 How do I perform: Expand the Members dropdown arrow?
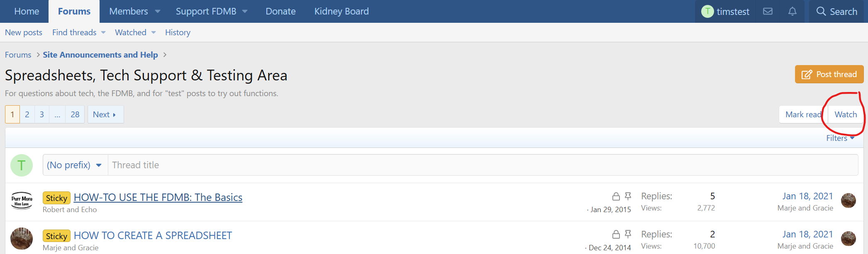point(158,12)
